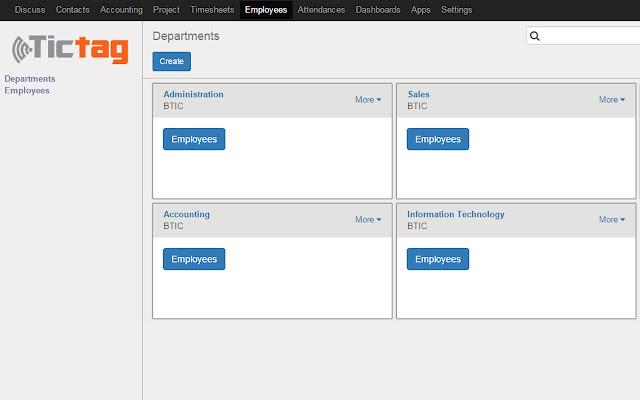Switch to Attendances in top menu
This screenshot has width=640, height=400.
tap(321, 9)
